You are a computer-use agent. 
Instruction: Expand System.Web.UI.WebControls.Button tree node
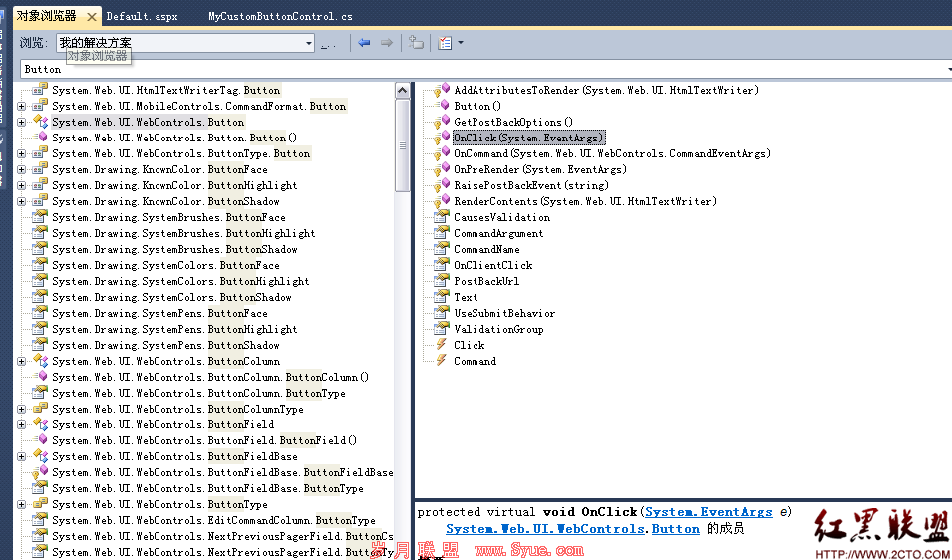tap(21, 122)
